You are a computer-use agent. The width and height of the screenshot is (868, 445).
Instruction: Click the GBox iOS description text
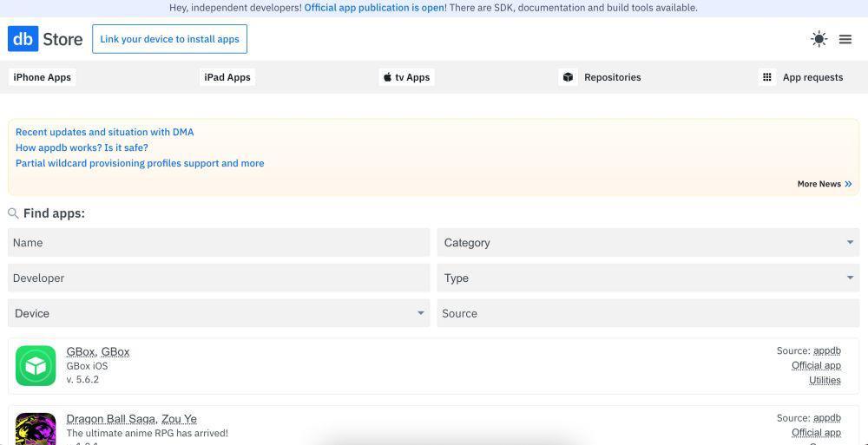coord(87,366)
